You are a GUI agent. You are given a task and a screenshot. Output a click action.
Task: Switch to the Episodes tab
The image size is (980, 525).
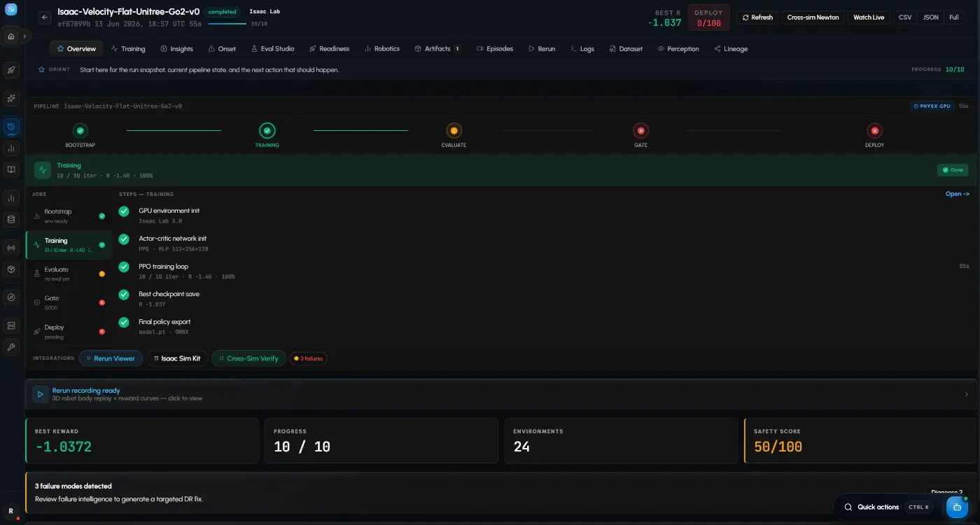(x=495, y=49)
